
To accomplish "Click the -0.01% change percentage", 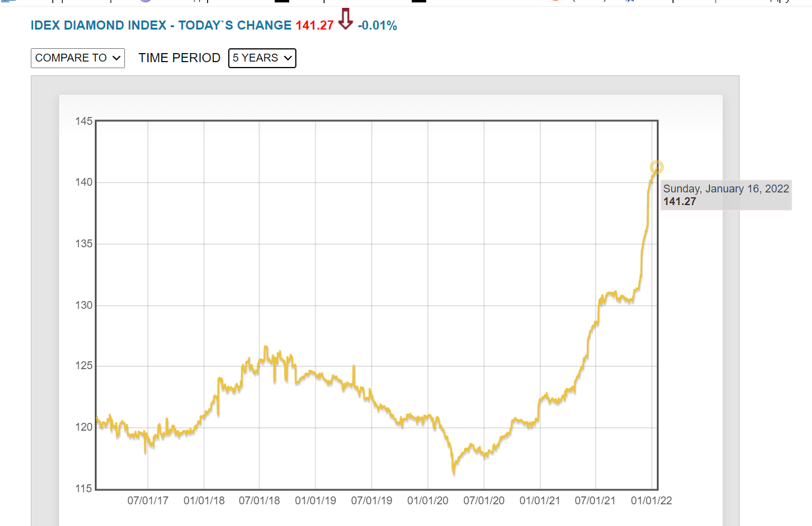I will [x=377, y=25].
